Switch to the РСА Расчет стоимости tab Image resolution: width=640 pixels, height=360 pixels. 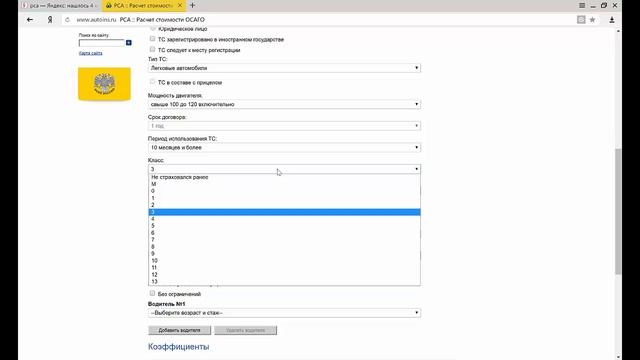pos(143,5)
